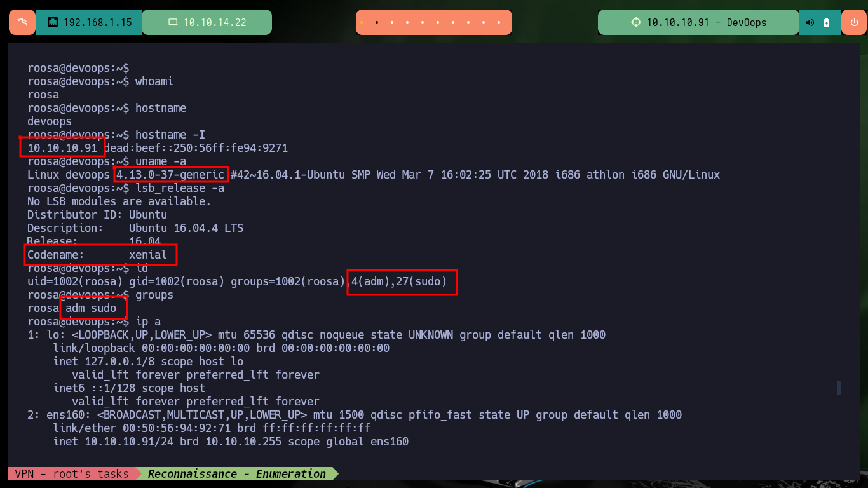Image resolution: width=868 pixels, height=488 pixels.
Task: Click "adm sudo" in groups output
Action: coord(91,308)
